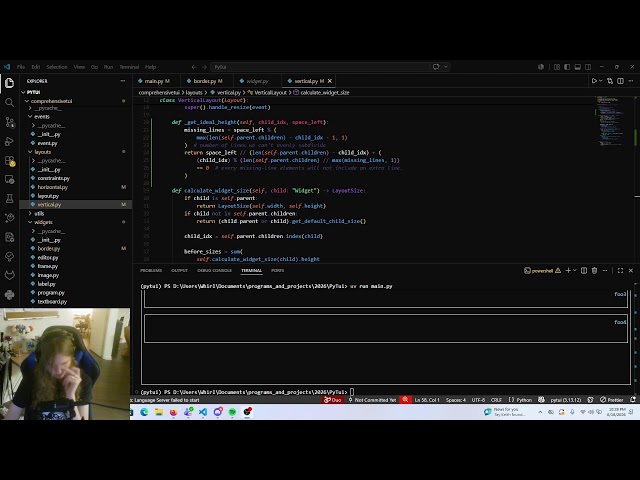The width and height of the screenshot is (640, 480).
Task: Open the Search view in activity bar
Action: (x=9, y=102)
